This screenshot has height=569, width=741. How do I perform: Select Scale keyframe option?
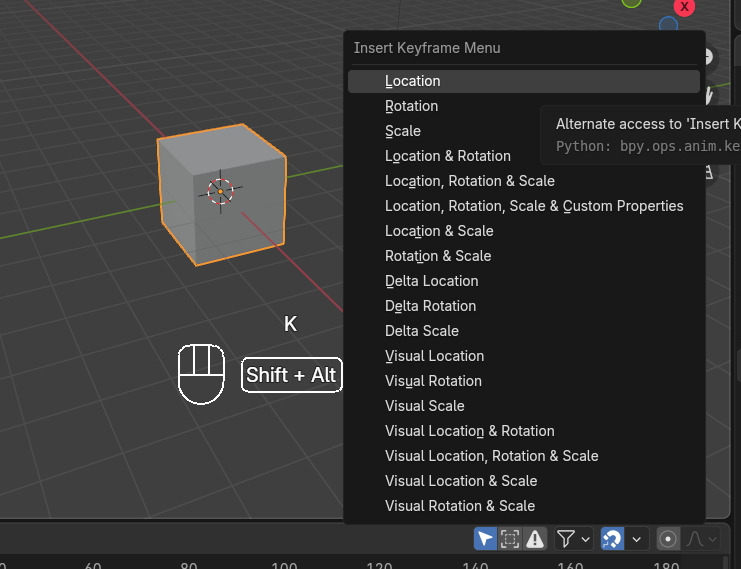524,131
